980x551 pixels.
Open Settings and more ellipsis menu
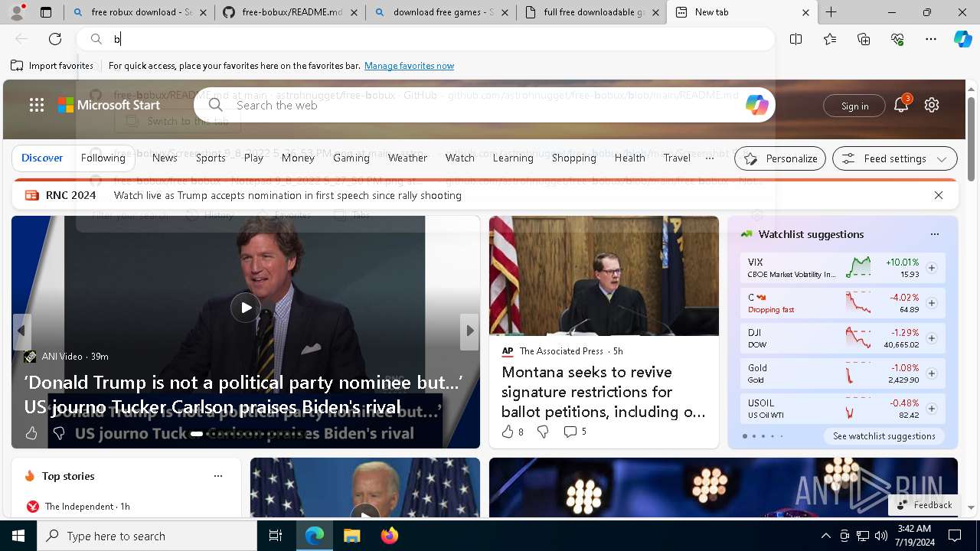point(931,39)
